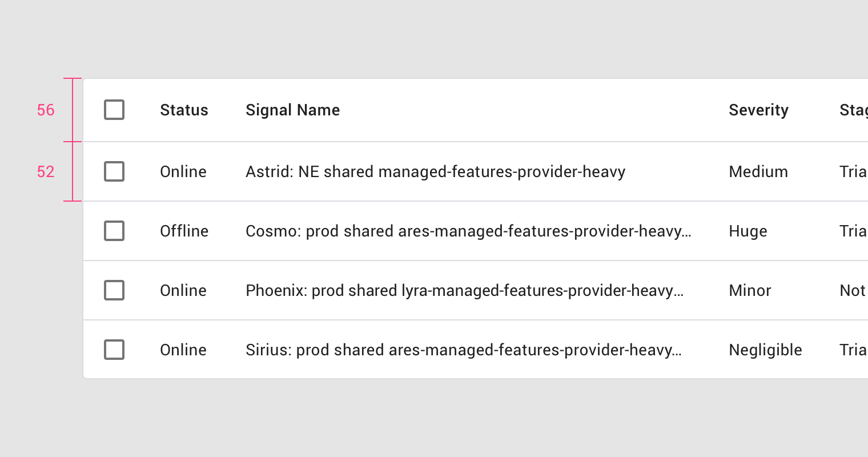
Task: Sort by the Status column header
Action: [x=184, y=110]
